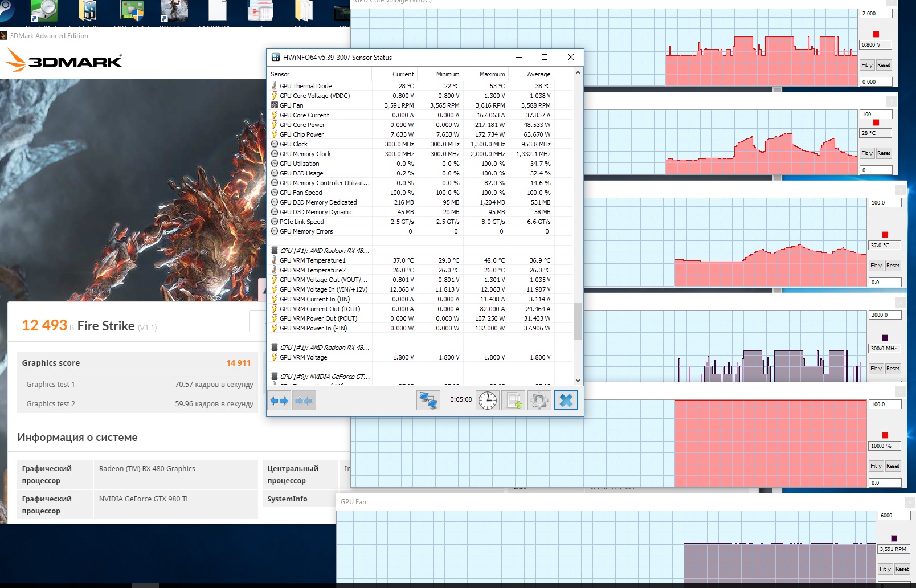Image resolution: width=916 pixels, height=588 pixels.
Task: Click the purple color swatch above 300.0 MHz
Action: (885, 338)
